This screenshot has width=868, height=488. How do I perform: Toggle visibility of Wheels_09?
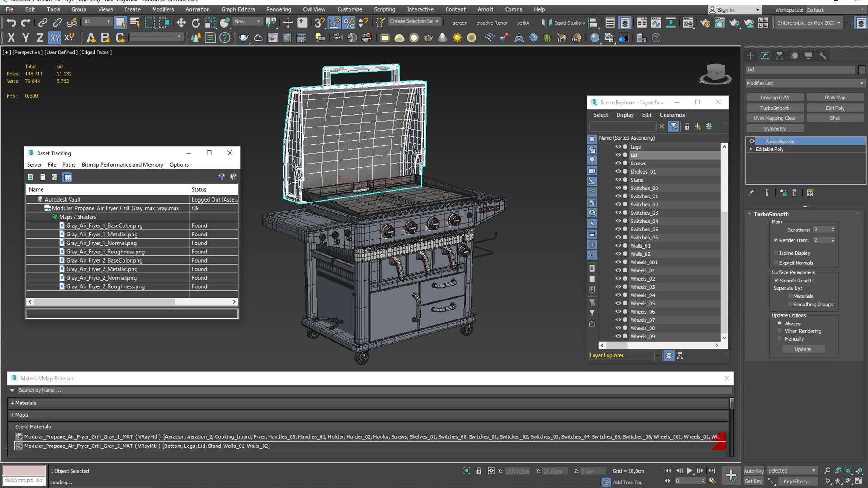pos(618,336)
